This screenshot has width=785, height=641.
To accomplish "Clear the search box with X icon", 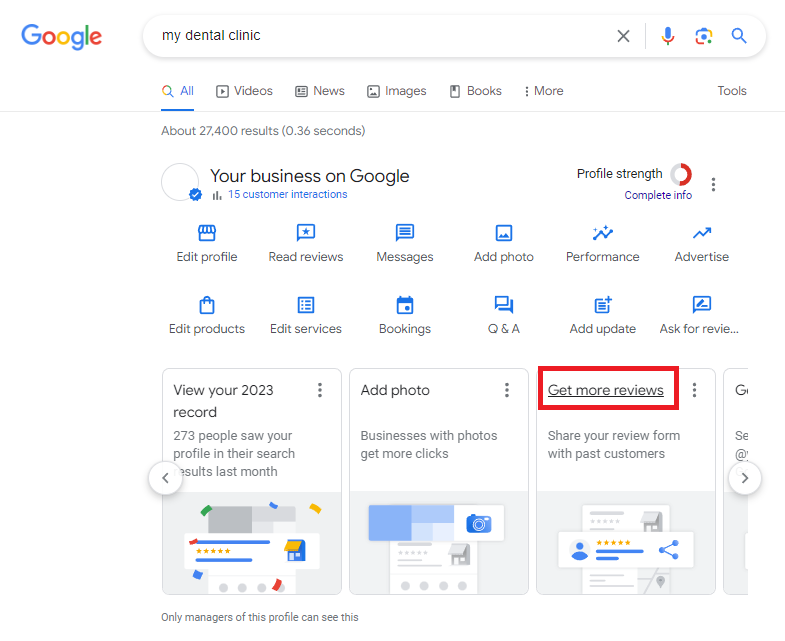I will tap(623, 36).
